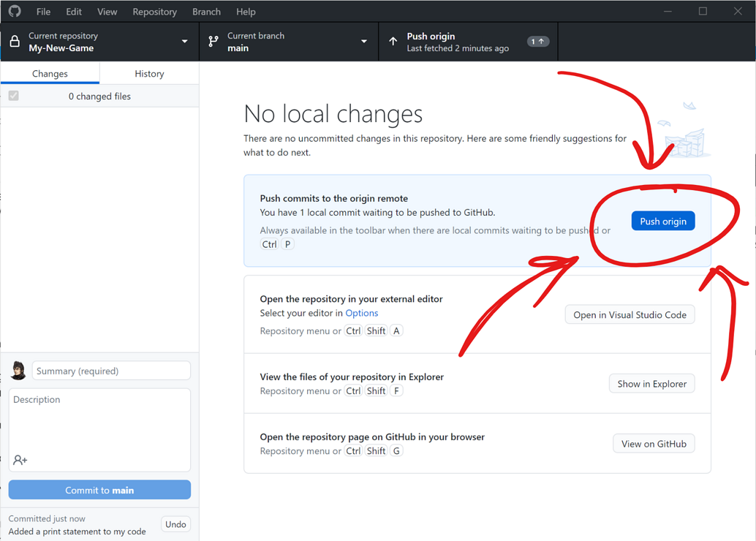Click the user avatar beside the Summary field
The image size is (756, 541).
tap(18, 371)
